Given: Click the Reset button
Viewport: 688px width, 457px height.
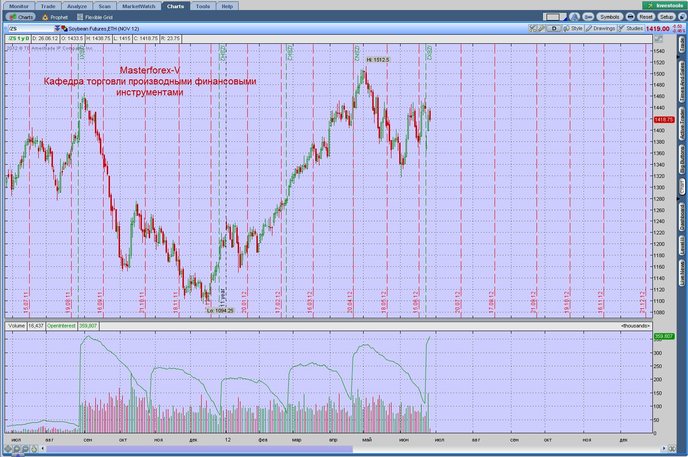Looking at the screenshot, I should [x=645, y=17].
